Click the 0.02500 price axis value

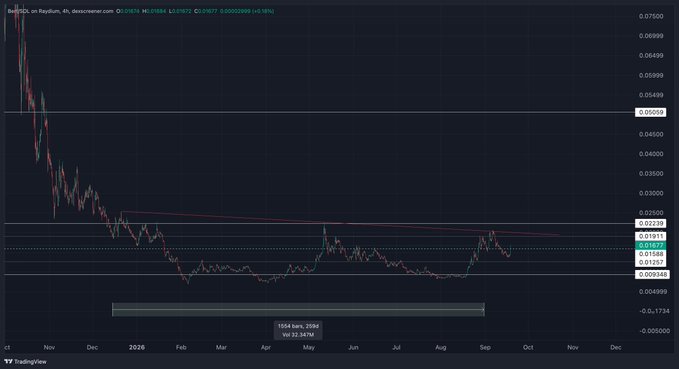coord(651,213)
